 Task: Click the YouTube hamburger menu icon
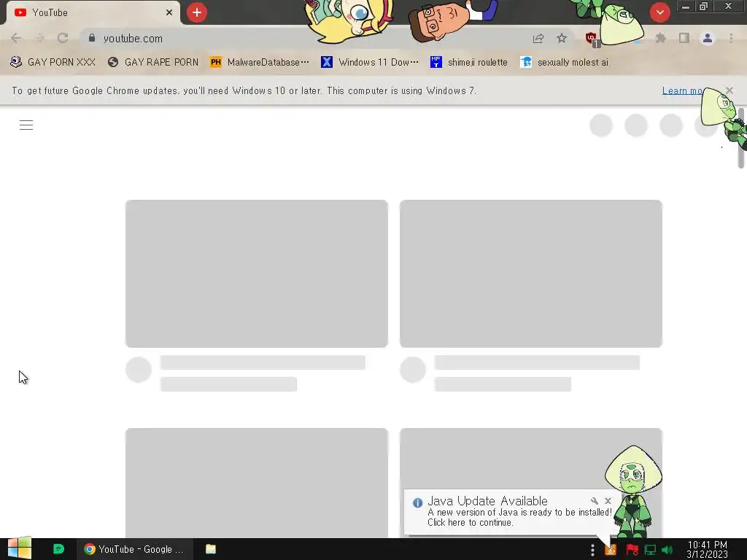coord(26,125)
